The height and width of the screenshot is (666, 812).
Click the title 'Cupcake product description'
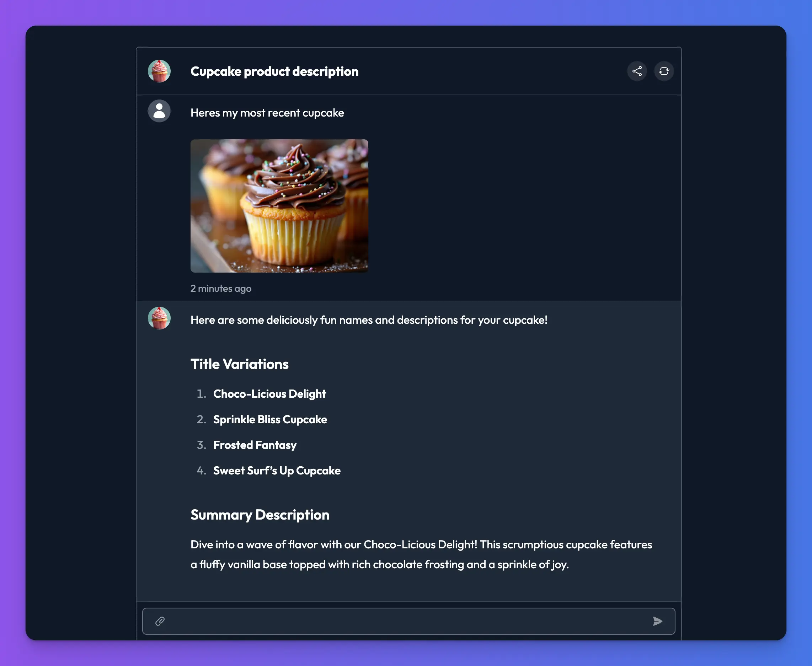click(x=274, y=71)
